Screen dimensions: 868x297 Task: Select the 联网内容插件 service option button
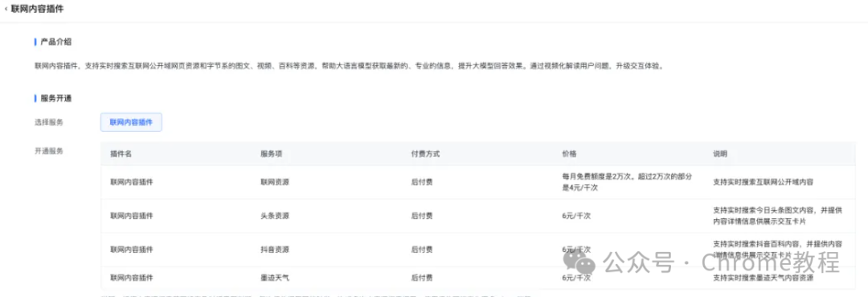coord(131,122)
